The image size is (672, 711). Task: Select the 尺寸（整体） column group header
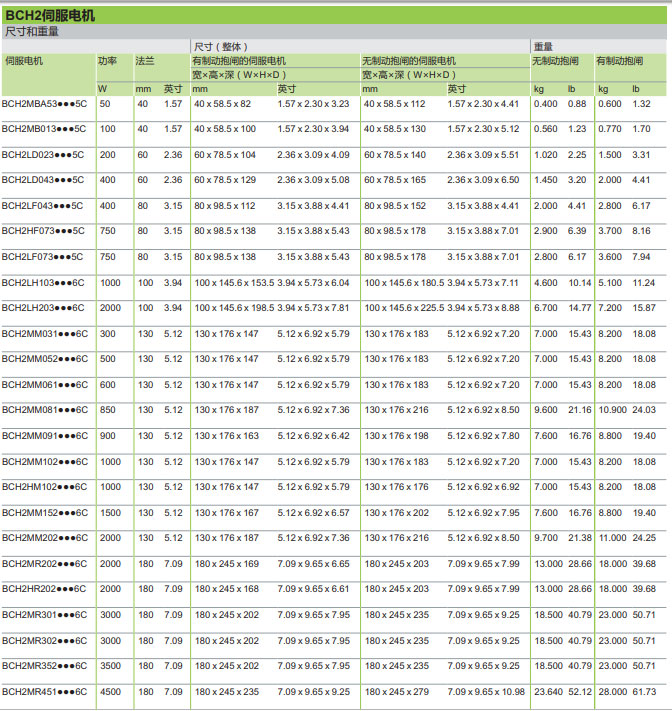[220, 47]
